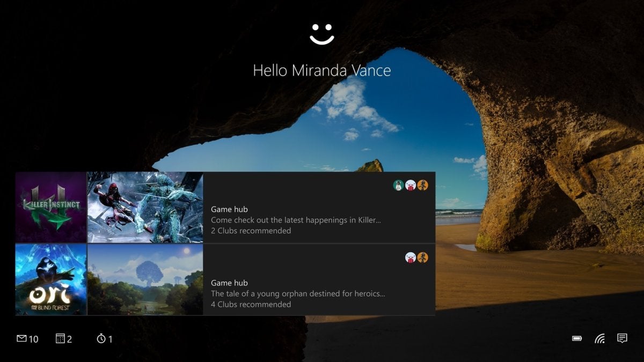The image size is (644, 362).
Task: Click "2 Clubs recommended" text
Action: pyautogui.click(x=251, y=231)
